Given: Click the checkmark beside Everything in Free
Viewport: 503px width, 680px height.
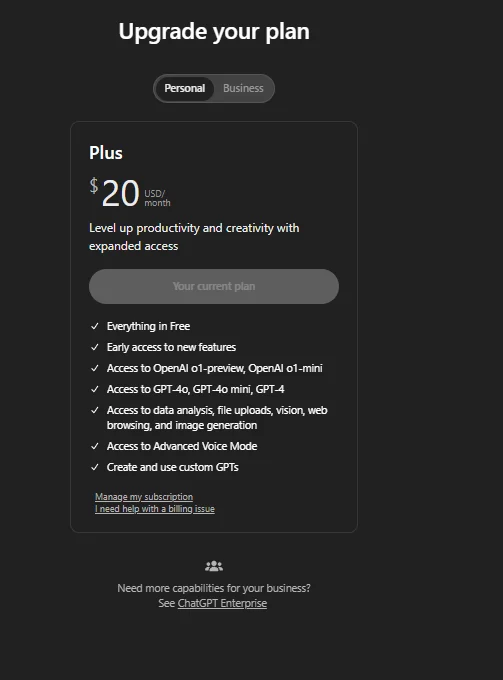Looking at the screenshot, I should pos(95,326).
